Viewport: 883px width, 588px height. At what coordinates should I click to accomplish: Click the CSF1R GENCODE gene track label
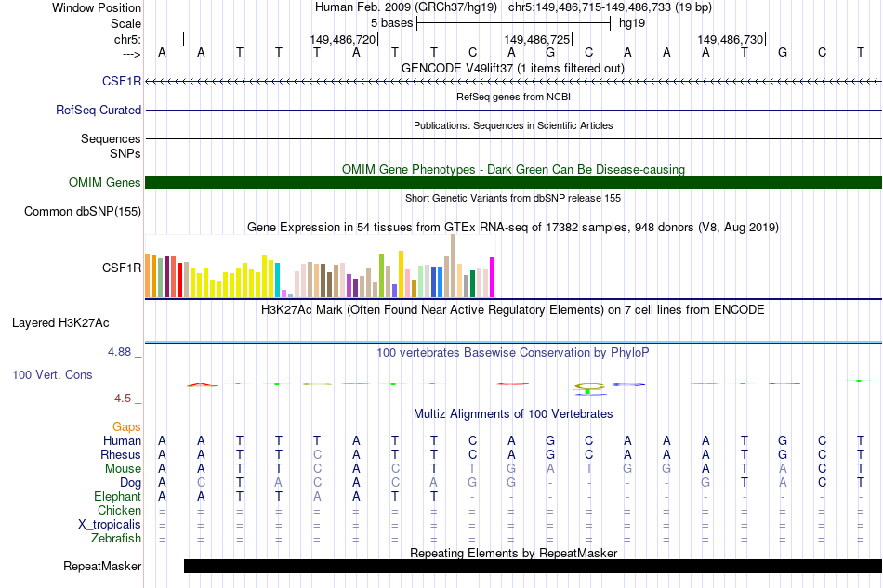[122, 82]
